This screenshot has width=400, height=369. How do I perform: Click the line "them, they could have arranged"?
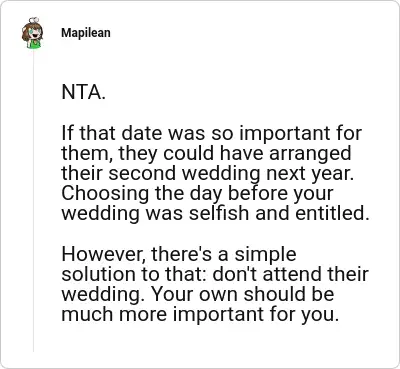pyautogui.click(x=206, y=153)
